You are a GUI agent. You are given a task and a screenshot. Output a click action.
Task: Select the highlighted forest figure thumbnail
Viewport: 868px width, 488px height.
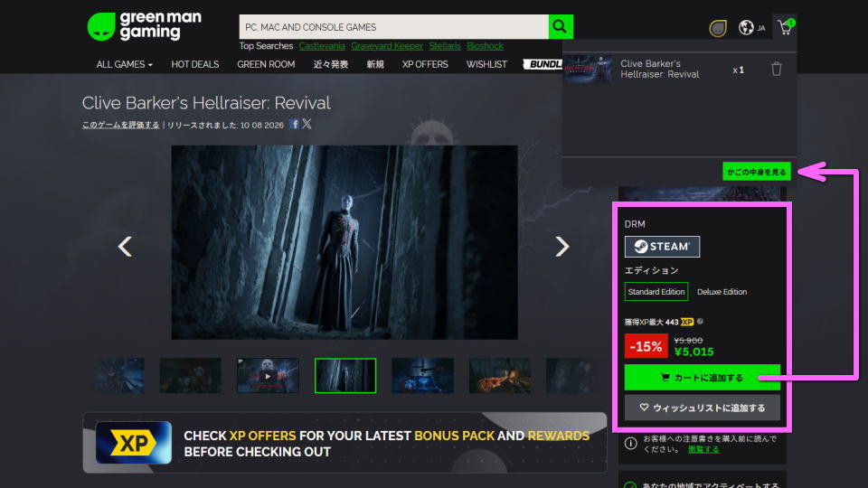(345, 376)
